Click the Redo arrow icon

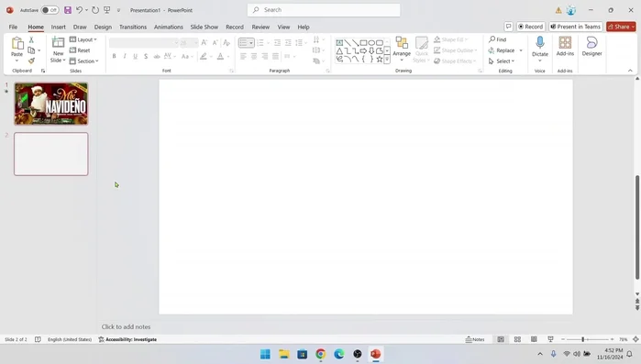(95, 10)
